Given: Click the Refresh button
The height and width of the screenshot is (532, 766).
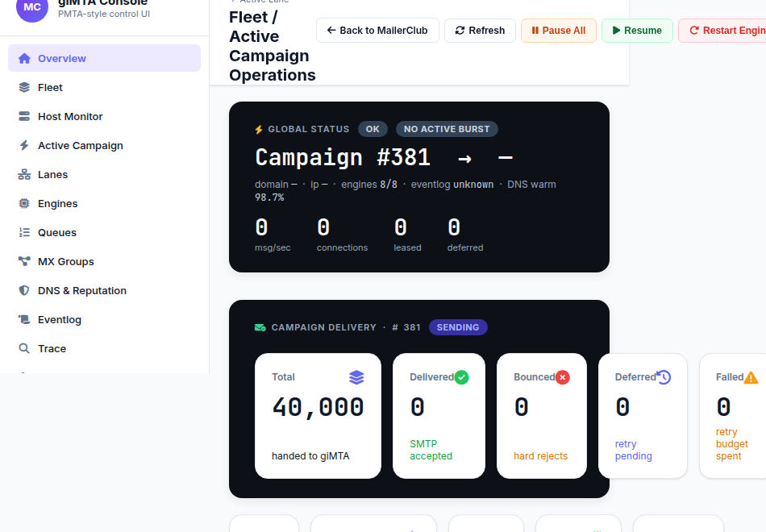Looking at the screenshot, I should coord(480,31).
